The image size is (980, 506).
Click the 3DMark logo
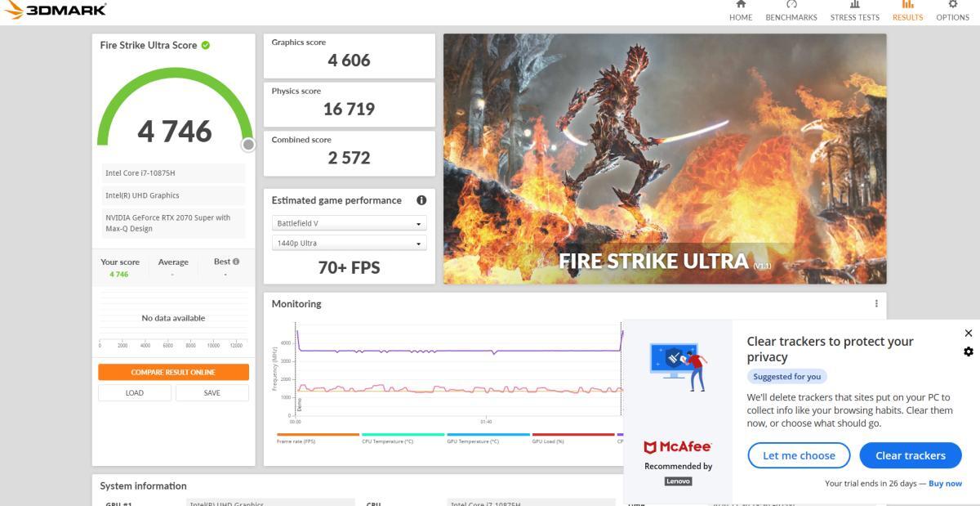56,11
